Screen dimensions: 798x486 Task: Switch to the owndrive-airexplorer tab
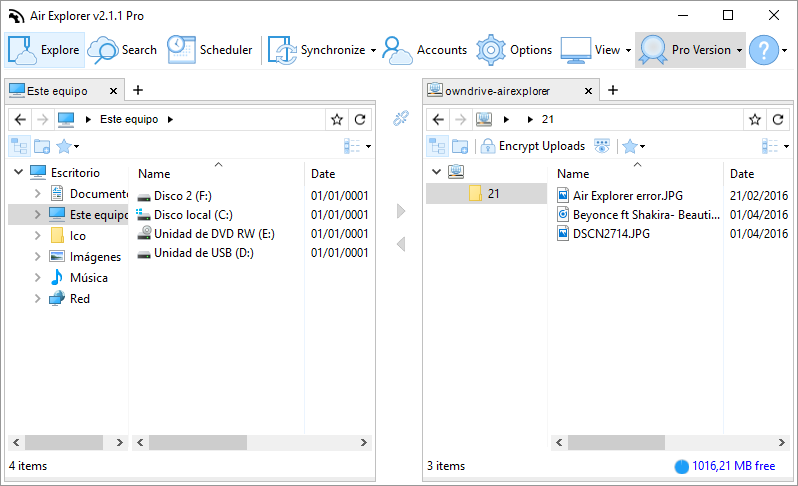(497, 91)
